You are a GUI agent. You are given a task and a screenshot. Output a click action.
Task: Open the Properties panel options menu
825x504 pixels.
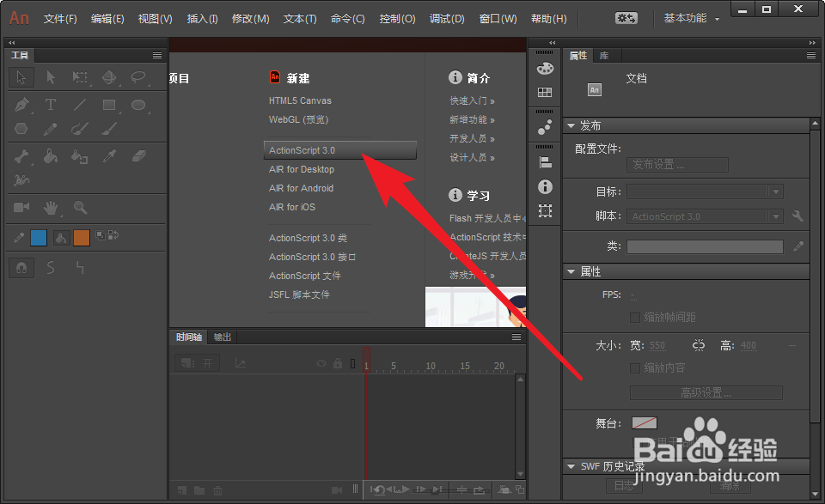[810, 55]
